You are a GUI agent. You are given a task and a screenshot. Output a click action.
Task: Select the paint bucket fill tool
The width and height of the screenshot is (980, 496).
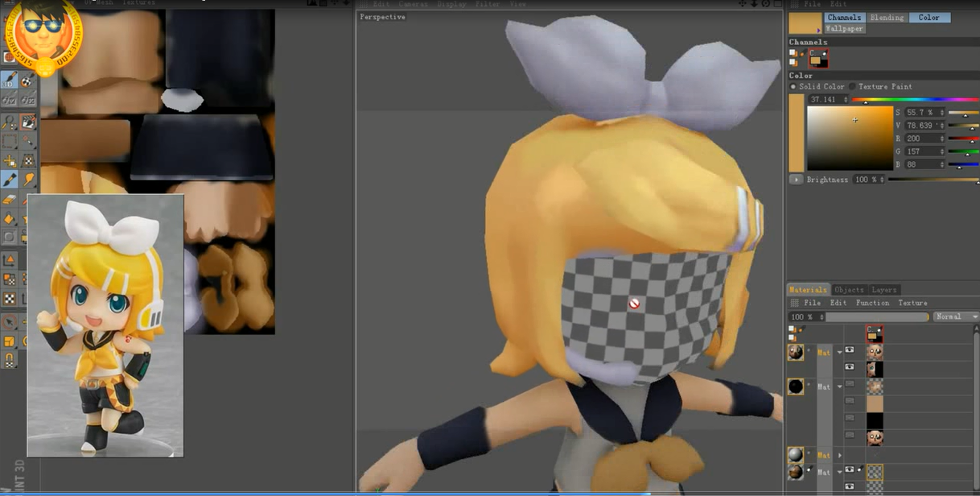click(x=10, y=218)
